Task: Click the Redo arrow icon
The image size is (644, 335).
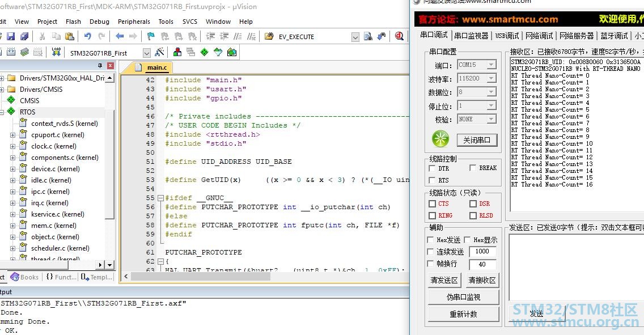Action: (101, 36)
